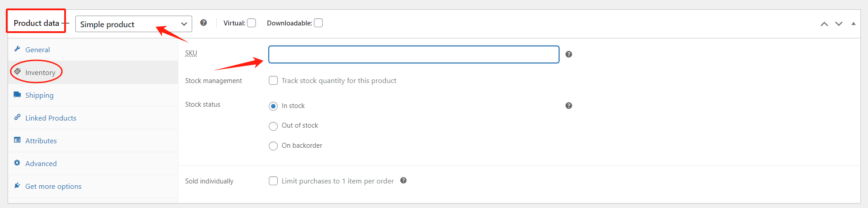Image resolution: width=868 pixels, height=208 pixels.
Task: Collapse the Product data panel toggle
Action: point(853,24)
